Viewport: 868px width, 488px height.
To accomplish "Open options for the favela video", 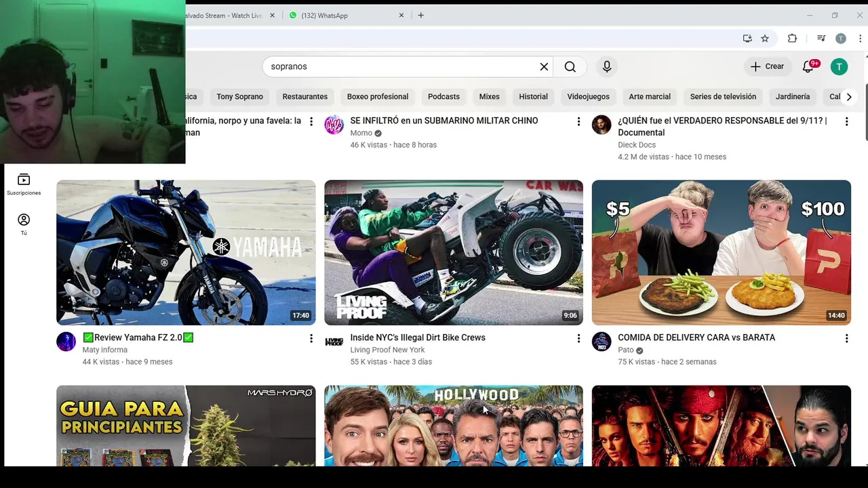I will tap(311, 121).
